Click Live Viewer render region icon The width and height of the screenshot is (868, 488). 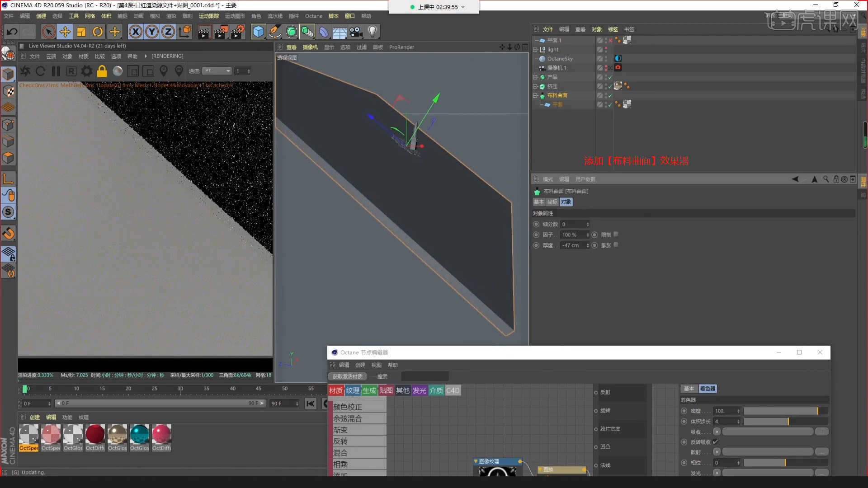[133, 71]
